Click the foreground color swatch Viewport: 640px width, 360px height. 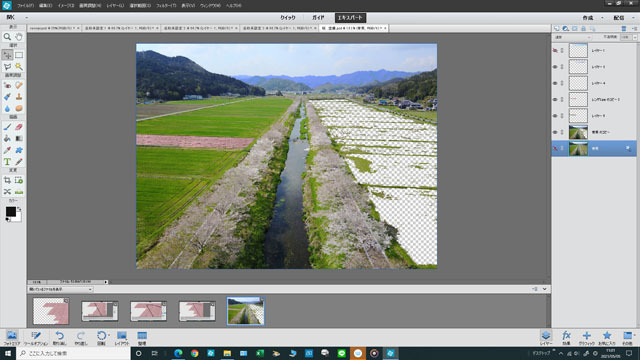pyautogui.click(x=11, y=211)
